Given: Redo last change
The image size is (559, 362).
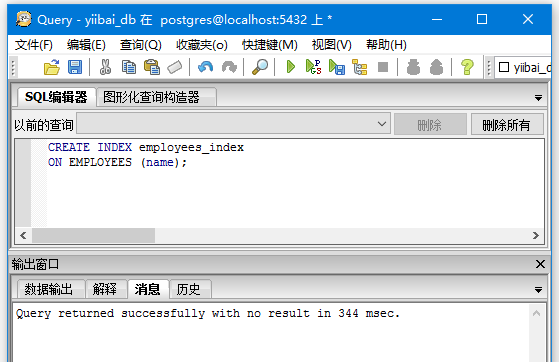Looking at the screenshot, I should [x=229, y=67].
